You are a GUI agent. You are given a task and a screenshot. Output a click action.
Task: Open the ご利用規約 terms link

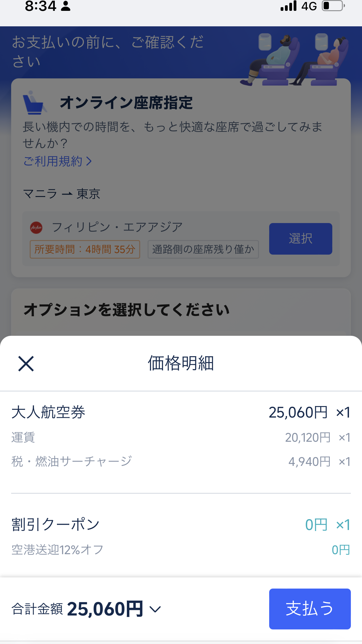[58, 161]
